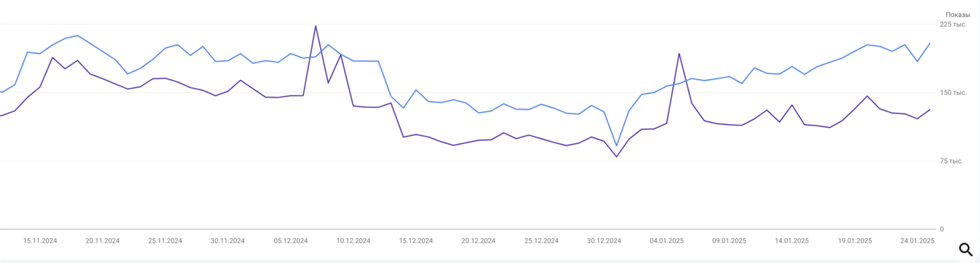Select the 25.11.2024 axis date
Screen dimensions: 980x263
tap(165, 241)
